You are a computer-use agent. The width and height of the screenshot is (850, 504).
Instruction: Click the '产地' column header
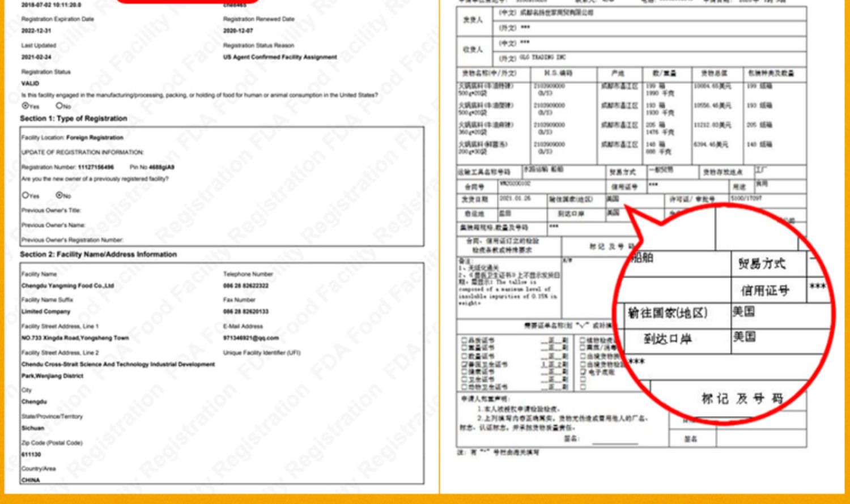coord(618,74)
